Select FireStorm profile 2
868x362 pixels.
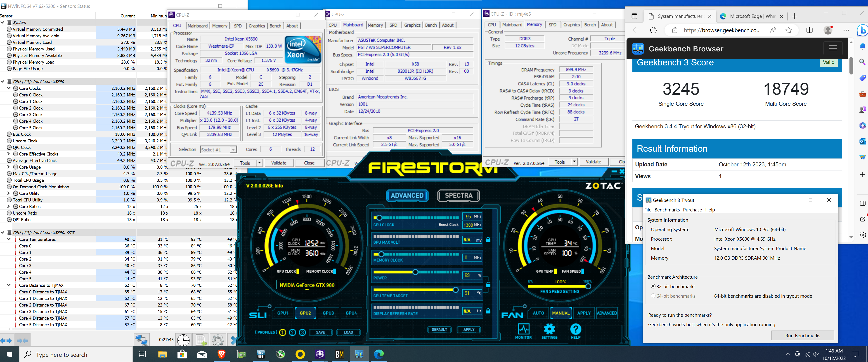pos(293,332)
